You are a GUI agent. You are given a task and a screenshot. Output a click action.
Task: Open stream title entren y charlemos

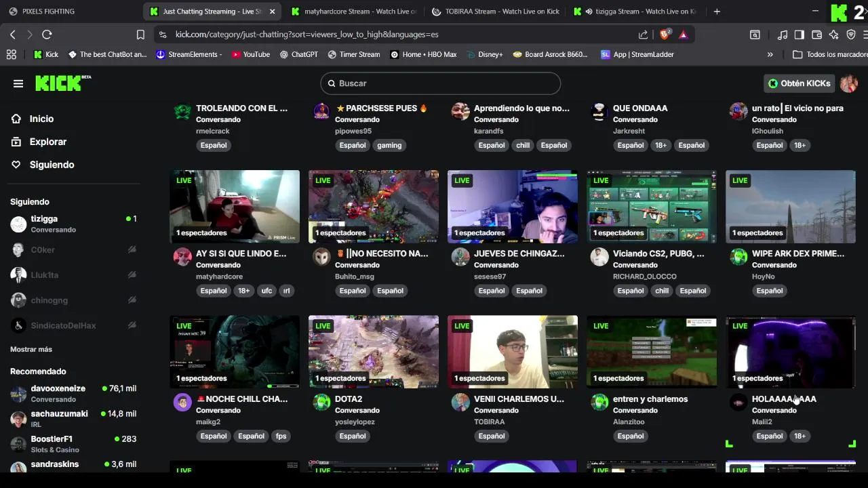click(x=650, y=399)
